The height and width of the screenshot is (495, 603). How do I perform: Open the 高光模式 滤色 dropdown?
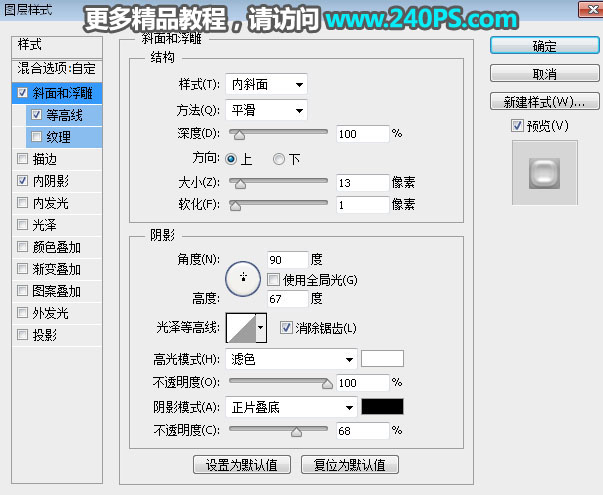tap(291, 359)
